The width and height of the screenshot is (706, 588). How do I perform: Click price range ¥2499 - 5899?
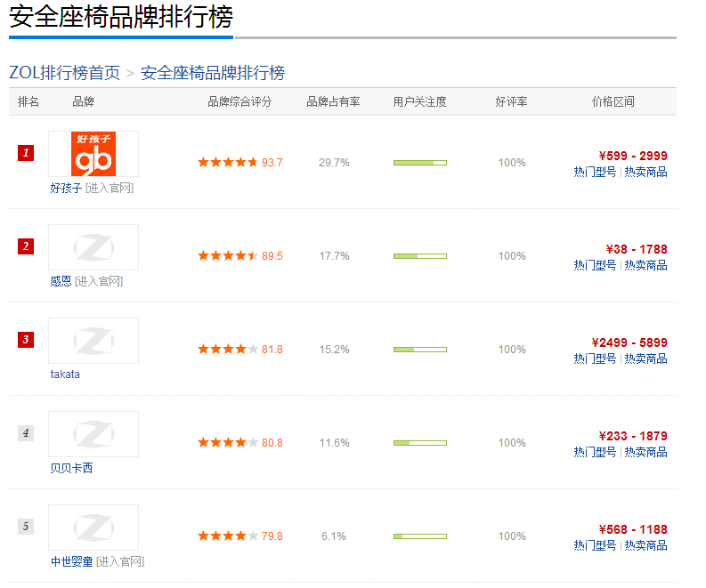629,342
